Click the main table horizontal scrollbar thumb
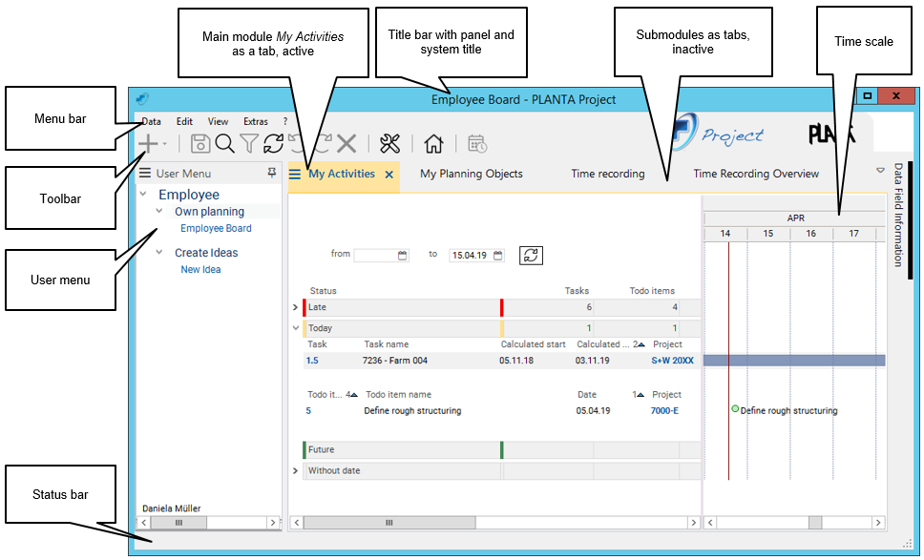The image size is (924, 560). pos(389,522)
